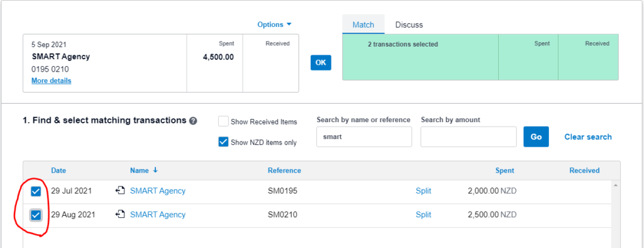This screenshot has width=644, height=248.
Task: Open the Options dropdown
Action: [x=274, y=25]
